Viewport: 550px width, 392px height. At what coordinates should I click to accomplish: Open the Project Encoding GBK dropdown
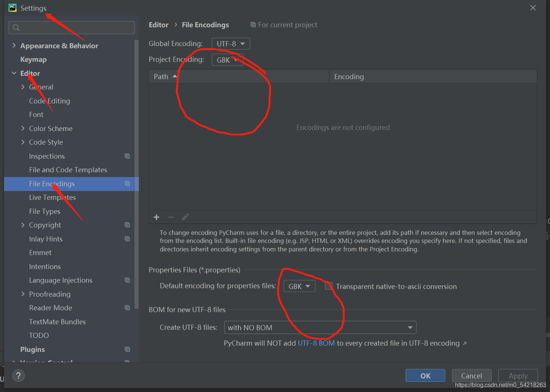click(x=228, y=60)
